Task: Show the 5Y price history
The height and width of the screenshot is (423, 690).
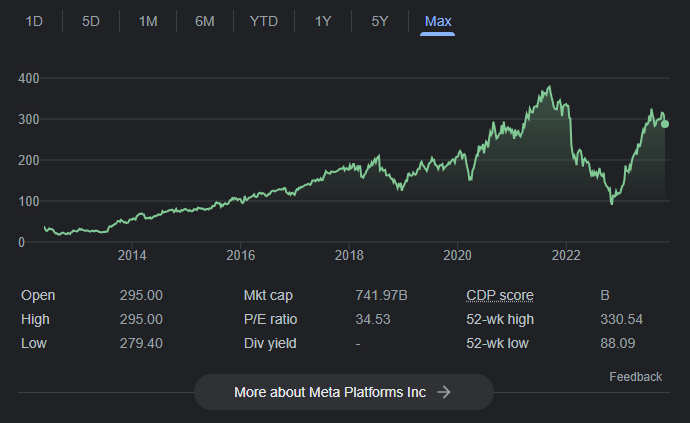Action: (380, 21)
